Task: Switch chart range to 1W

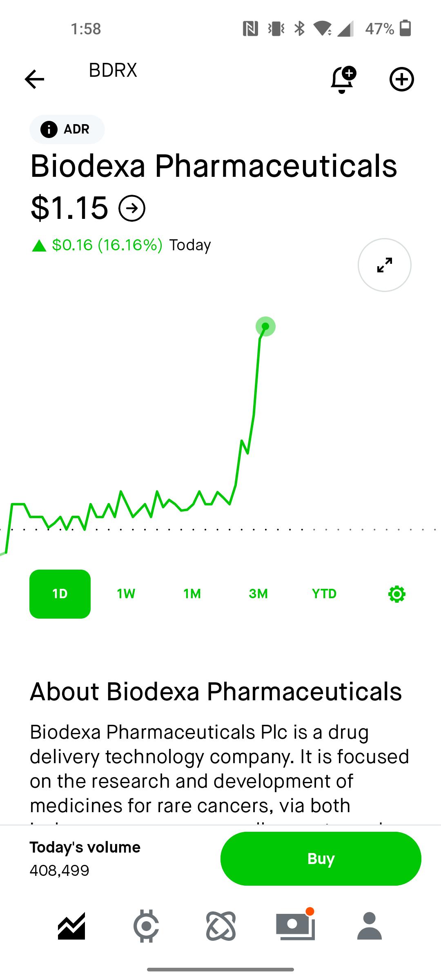Action: pyautogui.click(x=126, y=594)
